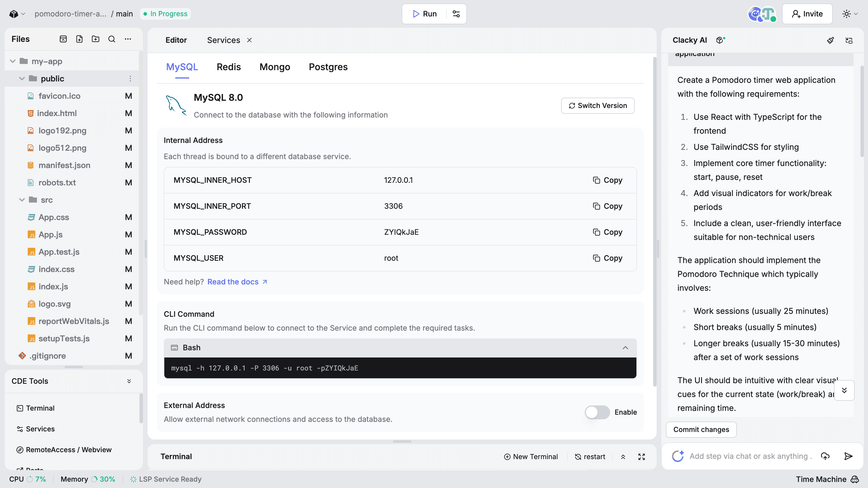This screenshot has height=488, width=868.
Task: Click LSP Service Ready status
Action: (166, 479)
